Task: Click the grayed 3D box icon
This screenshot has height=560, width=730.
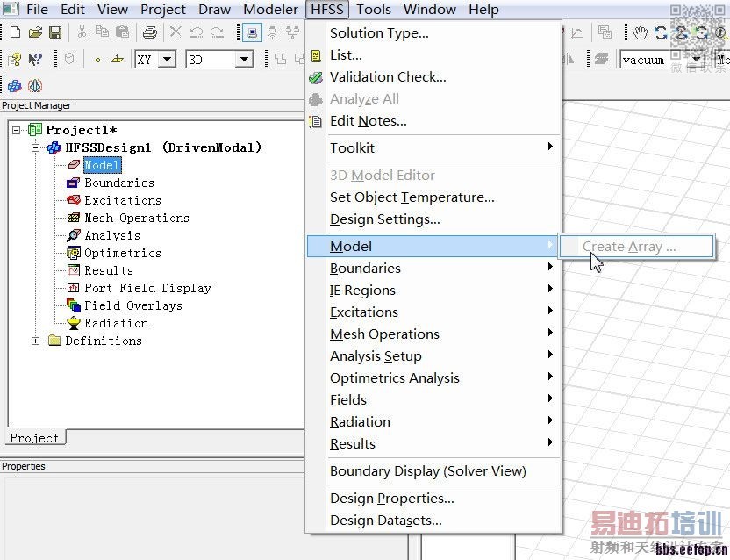Action: coord(69,59)
